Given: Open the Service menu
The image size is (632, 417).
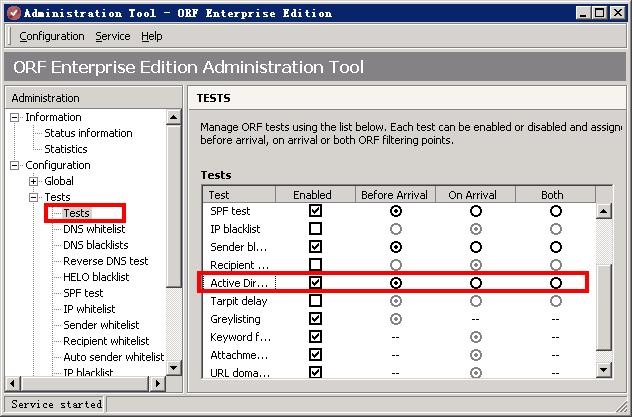Looking at the screenshot, I should point(113,36).
